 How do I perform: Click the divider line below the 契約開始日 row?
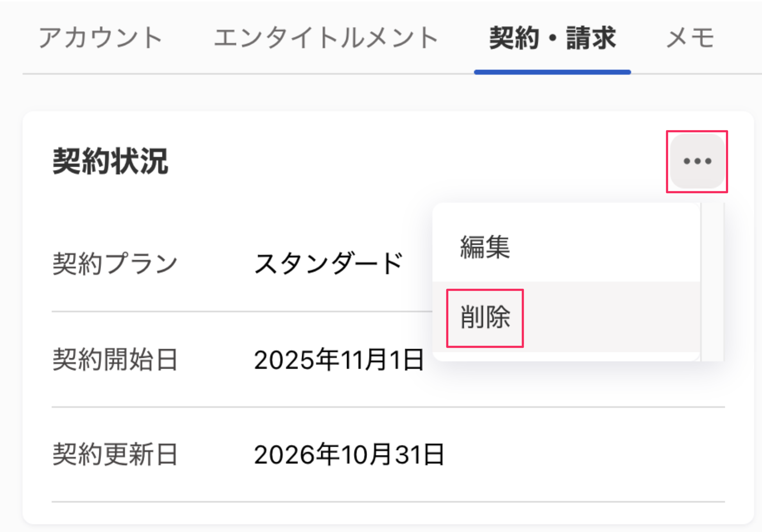coord(388,407)
